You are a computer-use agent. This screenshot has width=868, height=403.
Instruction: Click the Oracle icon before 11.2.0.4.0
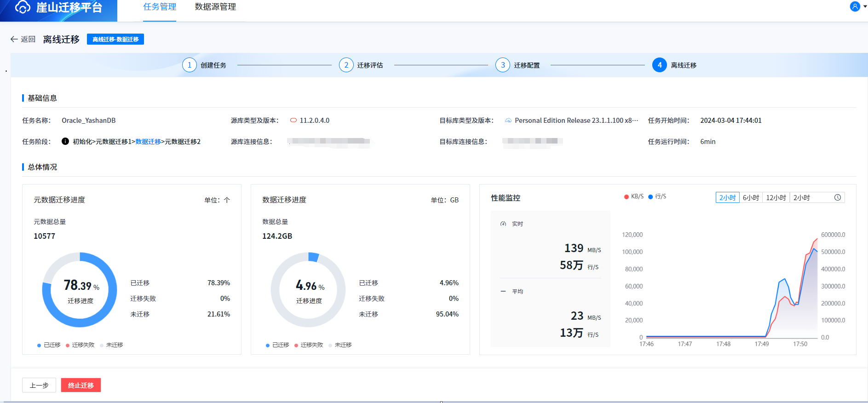pyautogui.click(x=293, y=121)
